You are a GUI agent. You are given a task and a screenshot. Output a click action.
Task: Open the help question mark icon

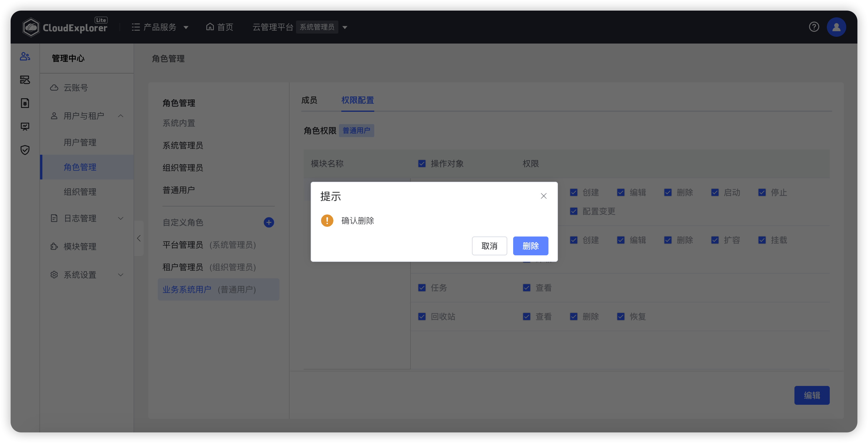click(x=814, y=27)
